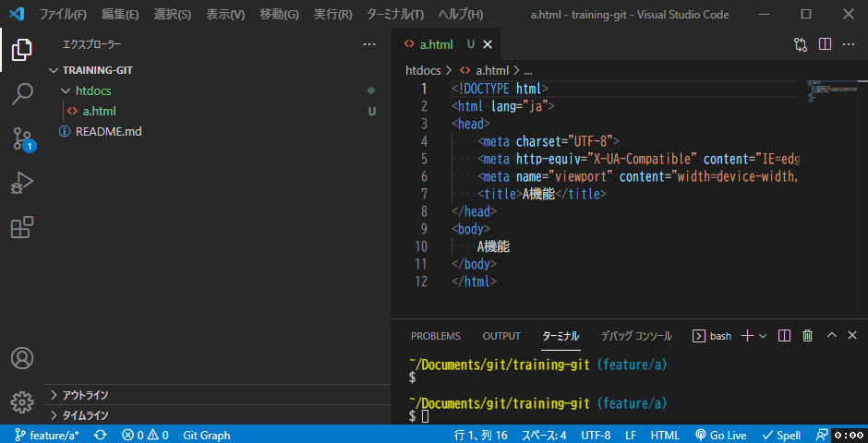Click the code minimap preview
The height and width of the screenshot is (443, 868).
point(832,91)
